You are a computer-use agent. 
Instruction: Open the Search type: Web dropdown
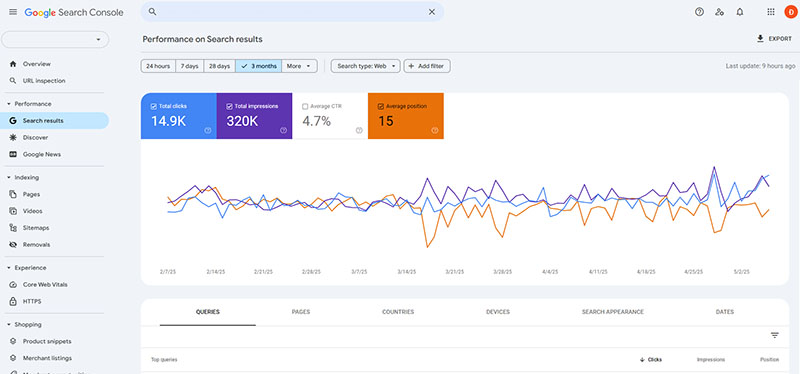click(x=365, y=66)
